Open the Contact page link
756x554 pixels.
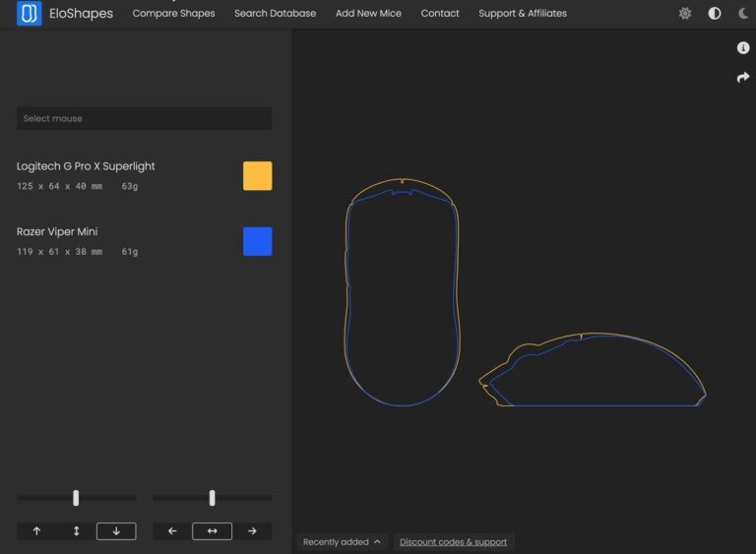(440, 14)
